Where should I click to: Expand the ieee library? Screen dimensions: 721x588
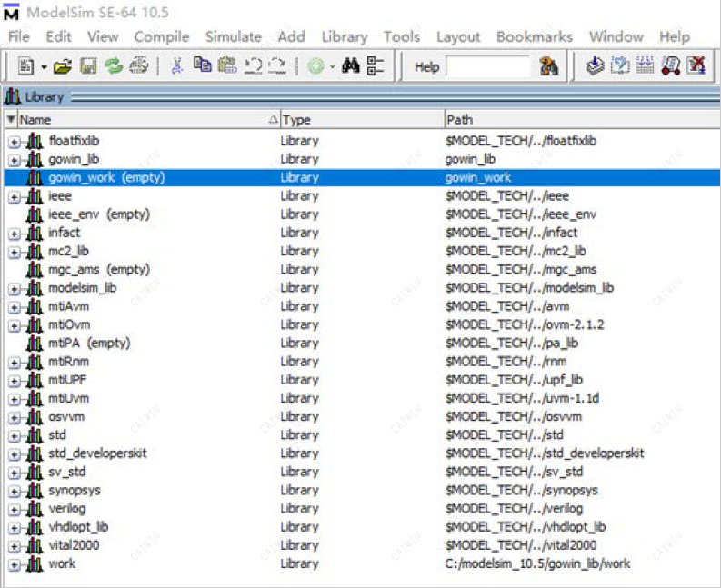15,197
